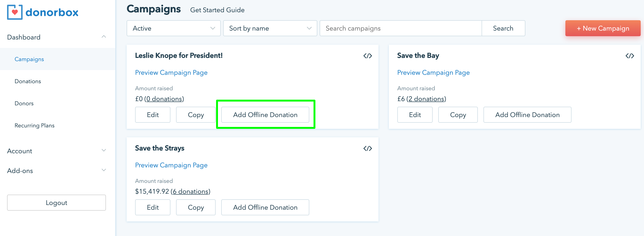This screenshot has width=644, height=236.
Task: Log out using the Logout button
Action: [56, 203]
